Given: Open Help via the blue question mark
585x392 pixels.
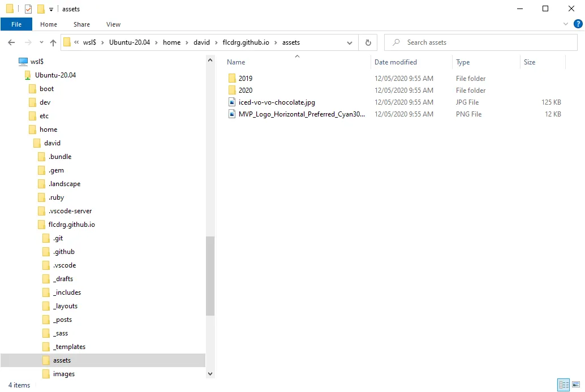Looking at the screenshot, I should coord(578,24).
